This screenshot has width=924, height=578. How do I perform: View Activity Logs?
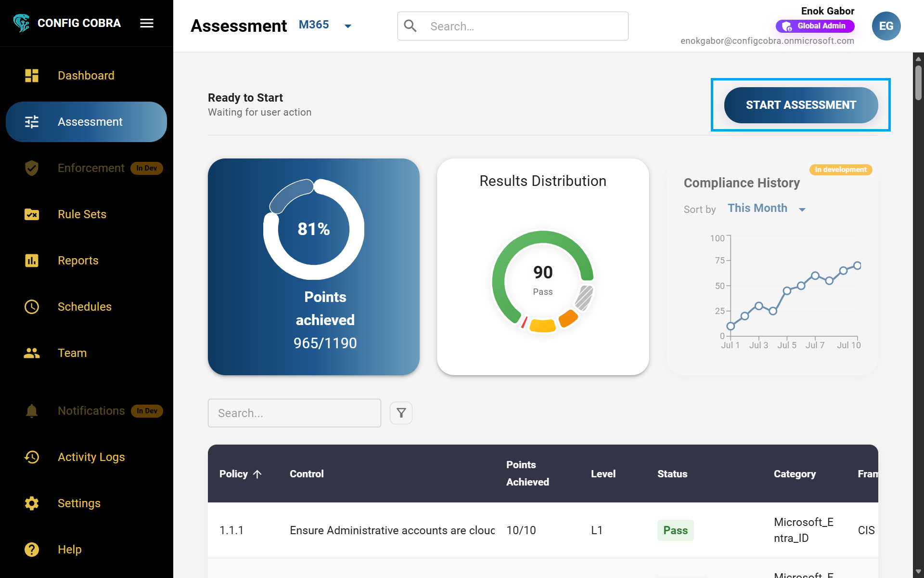[91, 457]
